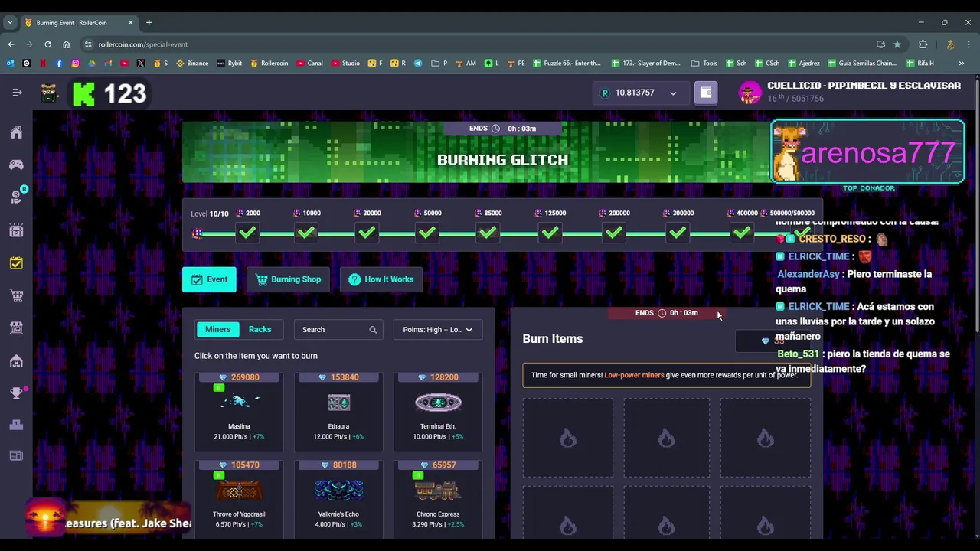Image resolution: width=980 pixels, height=551 pixels.
Task: Click the pixel character avatar in header
Action: (49, 93)
